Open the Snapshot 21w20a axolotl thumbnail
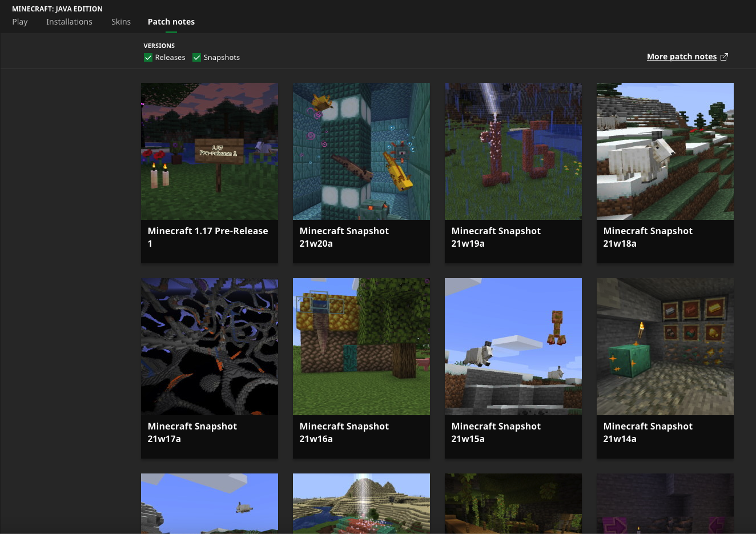This screenshot has width=756, height=534. click(361, 151)
